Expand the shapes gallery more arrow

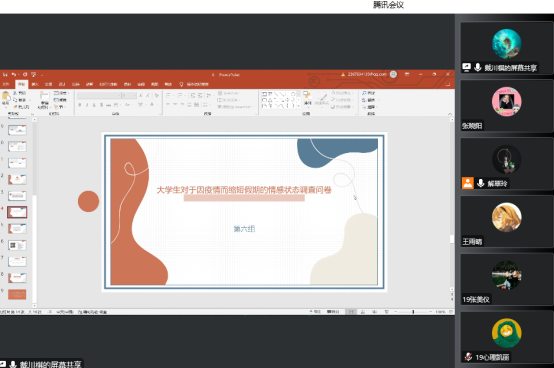[x=299, y=106]
